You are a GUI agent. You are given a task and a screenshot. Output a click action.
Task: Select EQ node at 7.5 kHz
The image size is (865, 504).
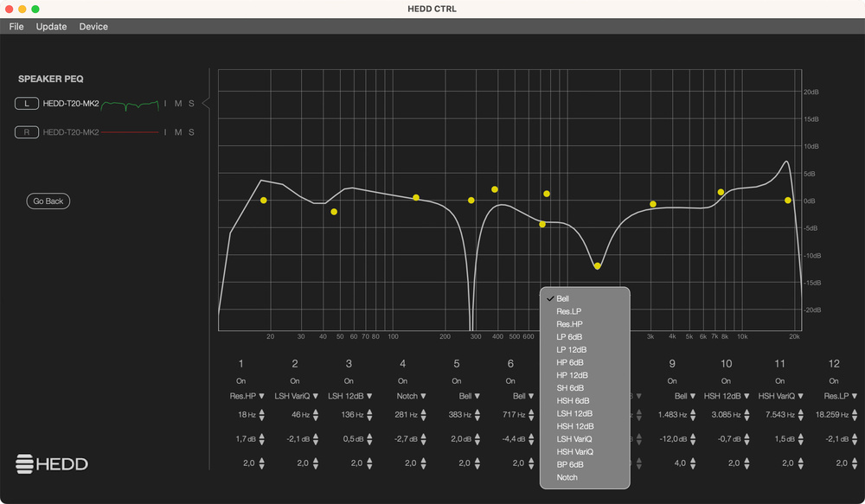pyautogui.click(x=721, y=192)
